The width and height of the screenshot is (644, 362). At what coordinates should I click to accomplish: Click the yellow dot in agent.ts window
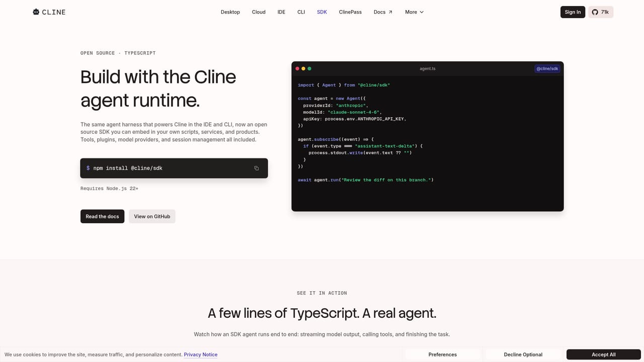pos(303,68)
